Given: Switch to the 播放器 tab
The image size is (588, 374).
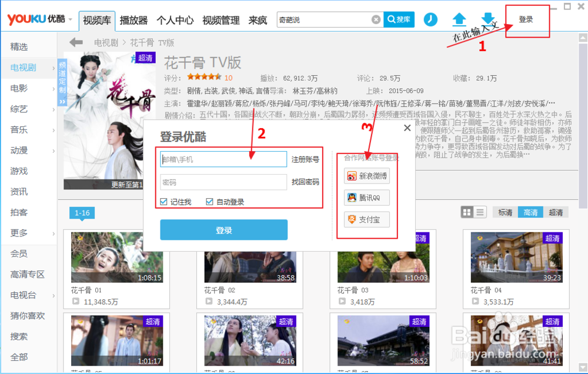Looking at the screenshot, I should click(133, 20).
